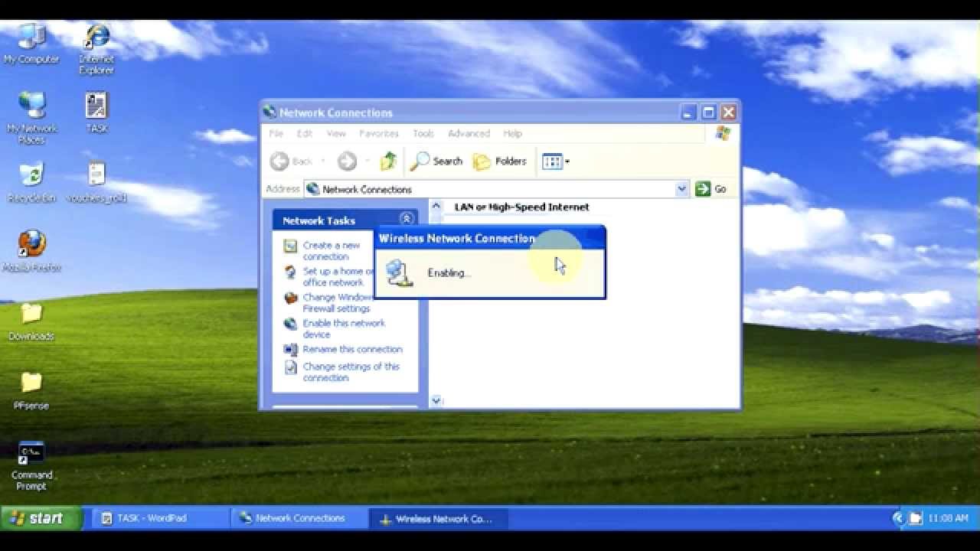Open the Views dropdown button

pos(556,161)
